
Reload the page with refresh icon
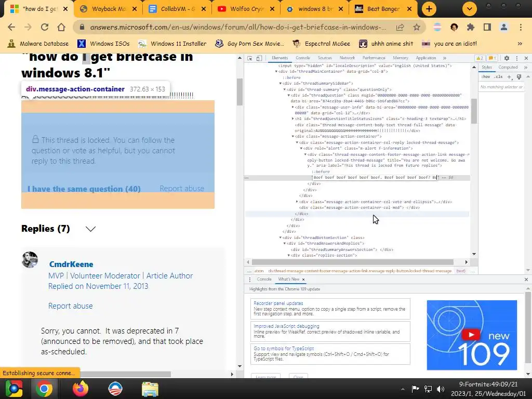(x=45, y=27)
